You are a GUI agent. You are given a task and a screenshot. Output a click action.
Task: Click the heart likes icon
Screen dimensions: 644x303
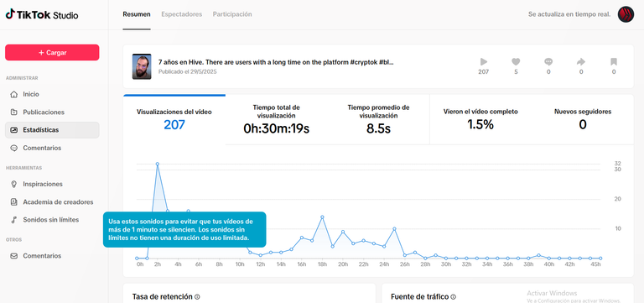click(x=516, y=62)
